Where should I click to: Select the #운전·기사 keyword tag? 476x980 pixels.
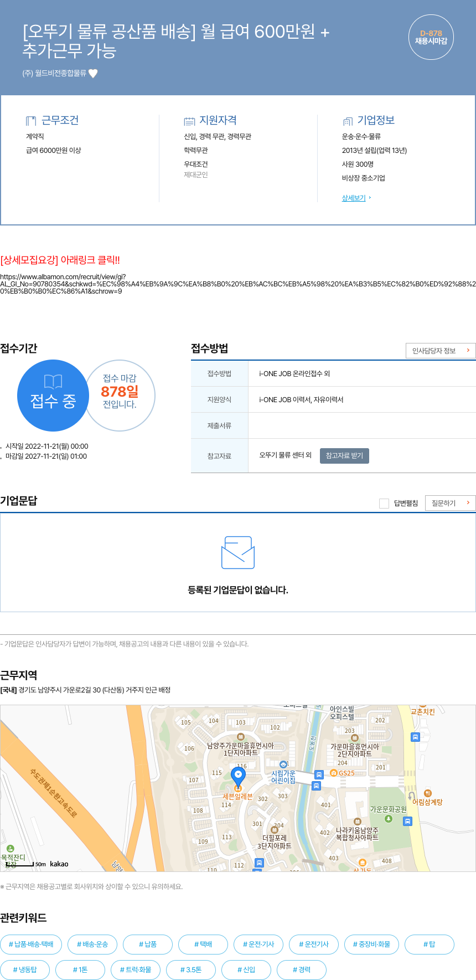coord(258,944)
